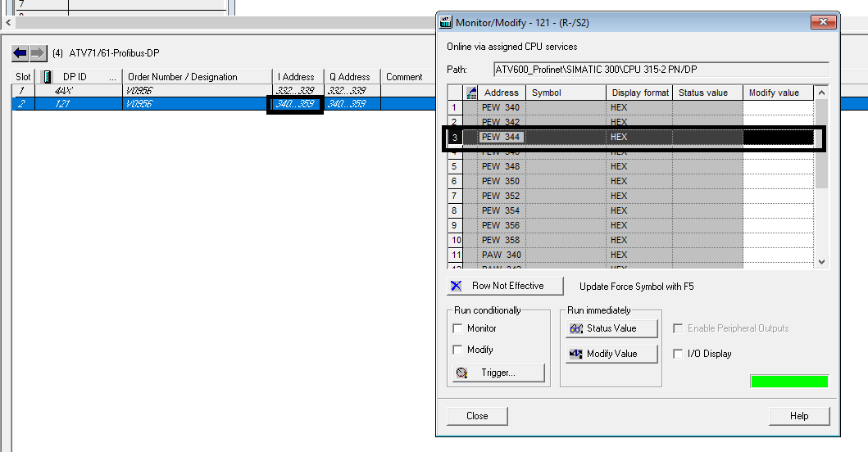Enable the Monitor checkbox
868x452 pixels.
pyautogui.click(x=458, y=328)
